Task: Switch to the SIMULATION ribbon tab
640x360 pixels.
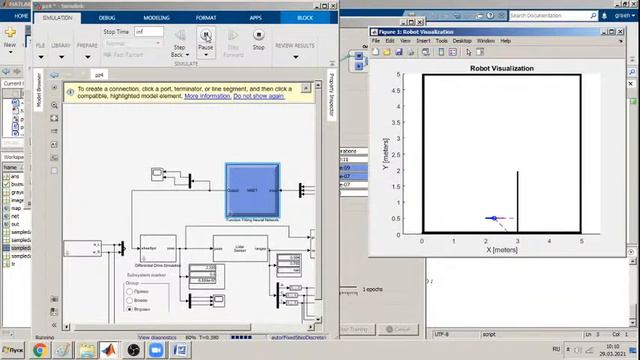Action: (58, 18)
